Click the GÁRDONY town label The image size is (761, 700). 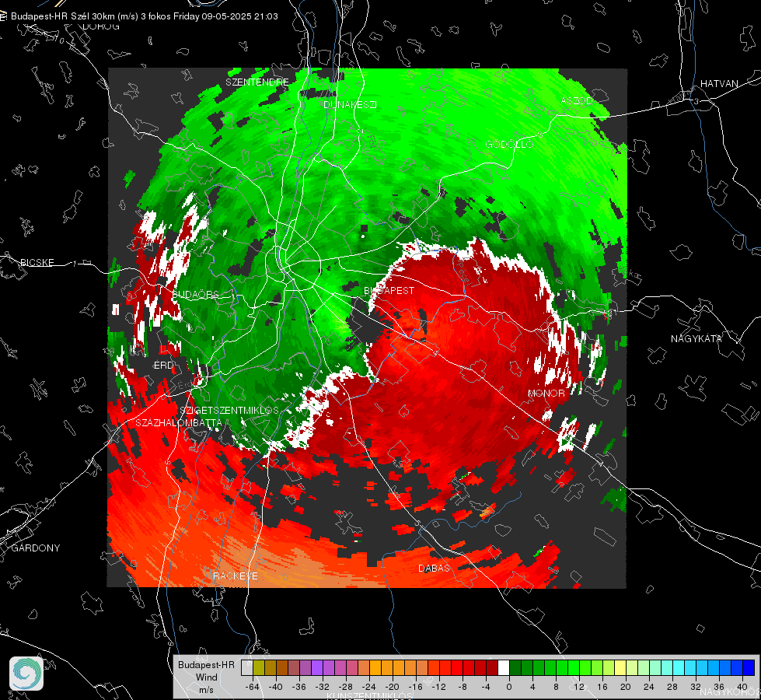coord(36,548)
